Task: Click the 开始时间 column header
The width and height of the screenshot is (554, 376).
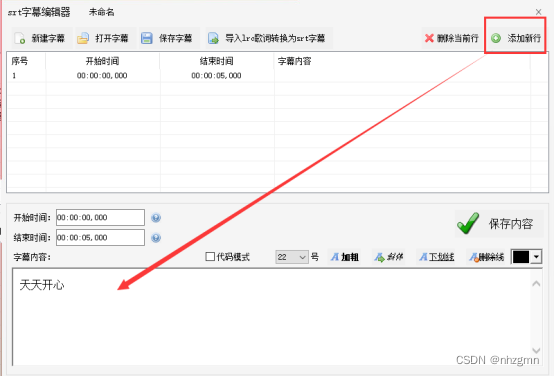Action: [102, 61]
